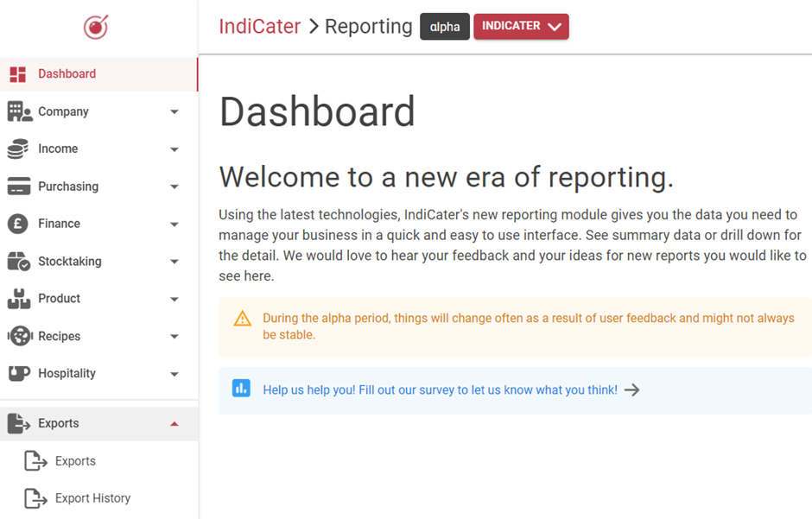Expand the Recipes menu arrow

click(x=174, y=337)
